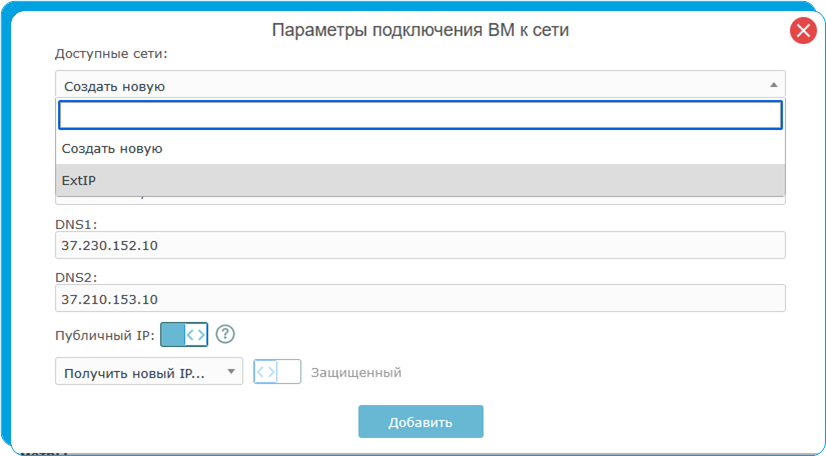Close the network connection dialog

click(803, 31)
